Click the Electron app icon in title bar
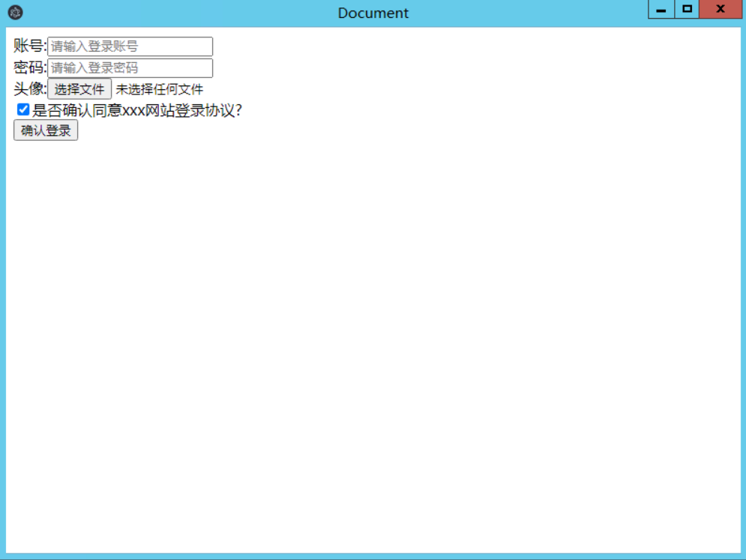Viewport: 746px width, 560px height. 15,13
